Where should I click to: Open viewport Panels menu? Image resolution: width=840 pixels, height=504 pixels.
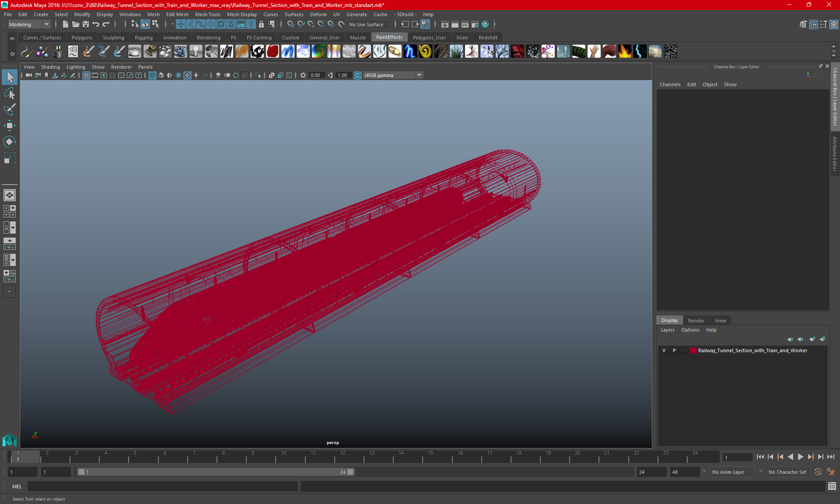pos(145,67)
